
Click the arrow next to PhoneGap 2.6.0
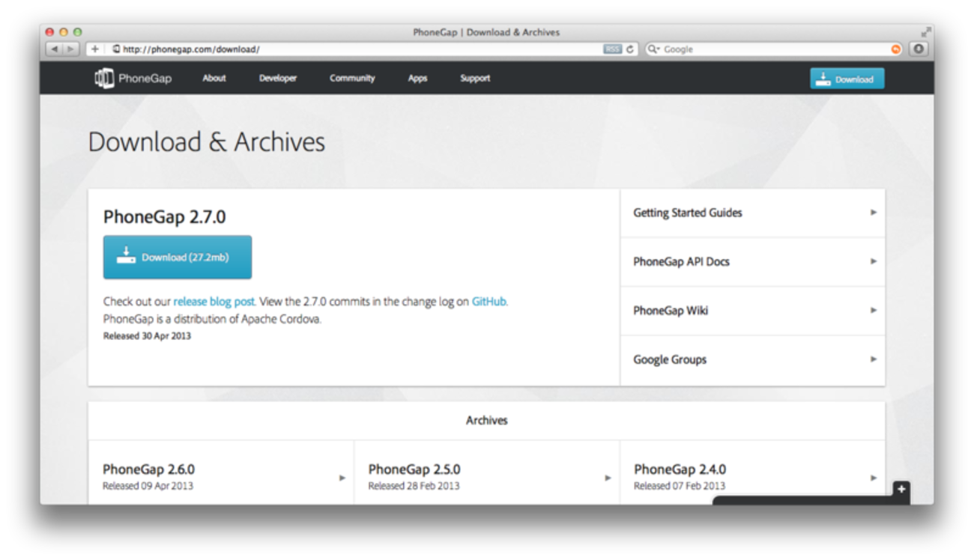coord(342,478)
